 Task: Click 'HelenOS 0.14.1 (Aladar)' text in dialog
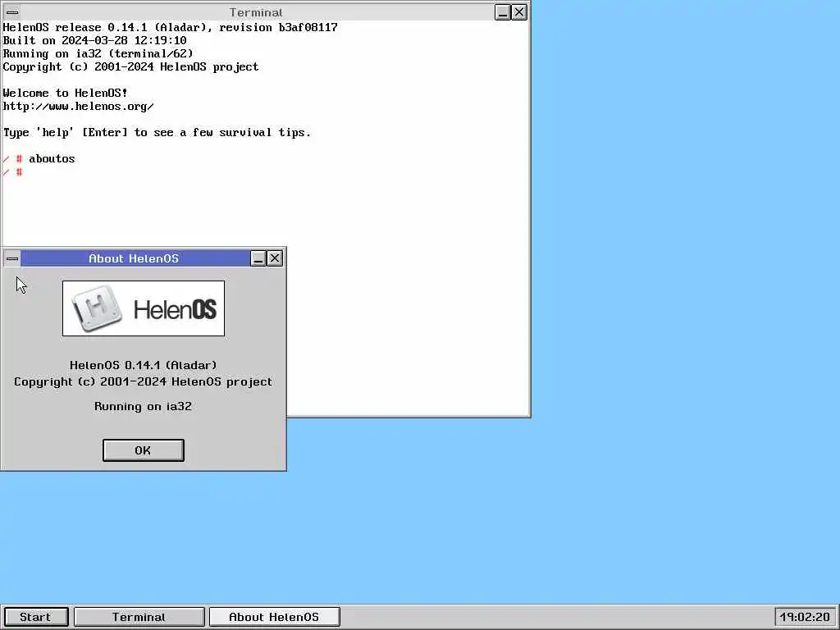(x=143, y=365)
